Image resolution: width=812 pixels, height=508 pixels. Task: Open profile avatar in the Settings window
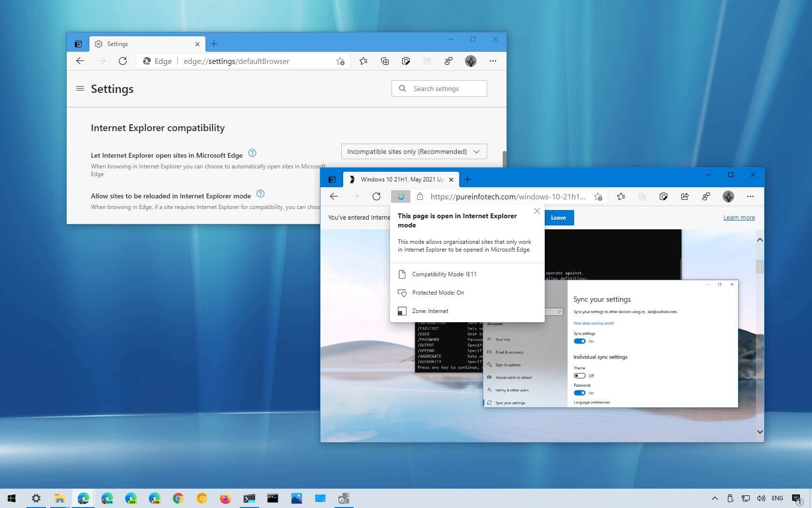click(471, 61)
